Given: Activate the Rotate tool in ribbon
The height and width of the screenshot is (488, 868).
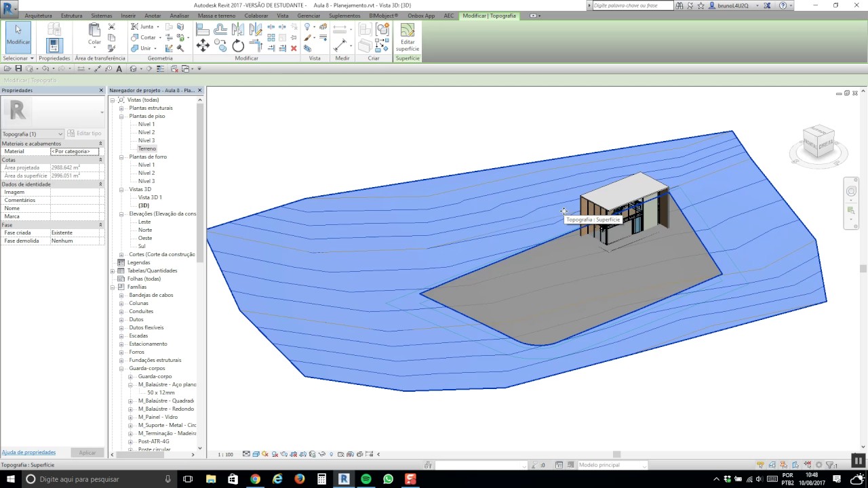Looking at the screenshot, I should click(238, 46).
